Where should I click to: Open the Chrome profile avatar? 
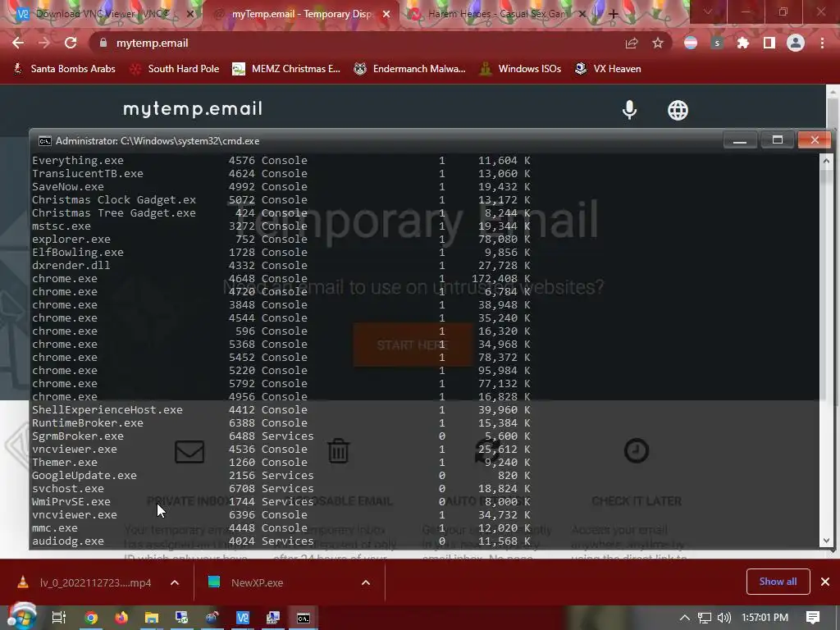pos(796,43)
